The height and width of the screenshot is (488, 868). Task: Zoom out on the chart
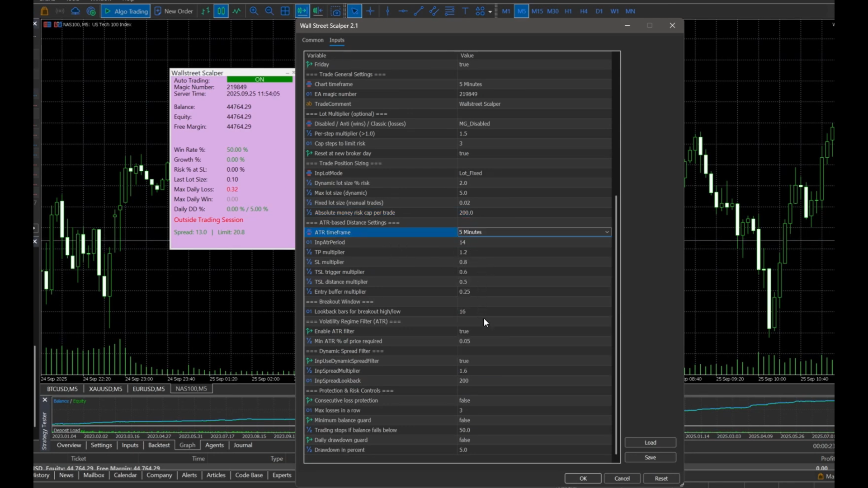(269, 11)
